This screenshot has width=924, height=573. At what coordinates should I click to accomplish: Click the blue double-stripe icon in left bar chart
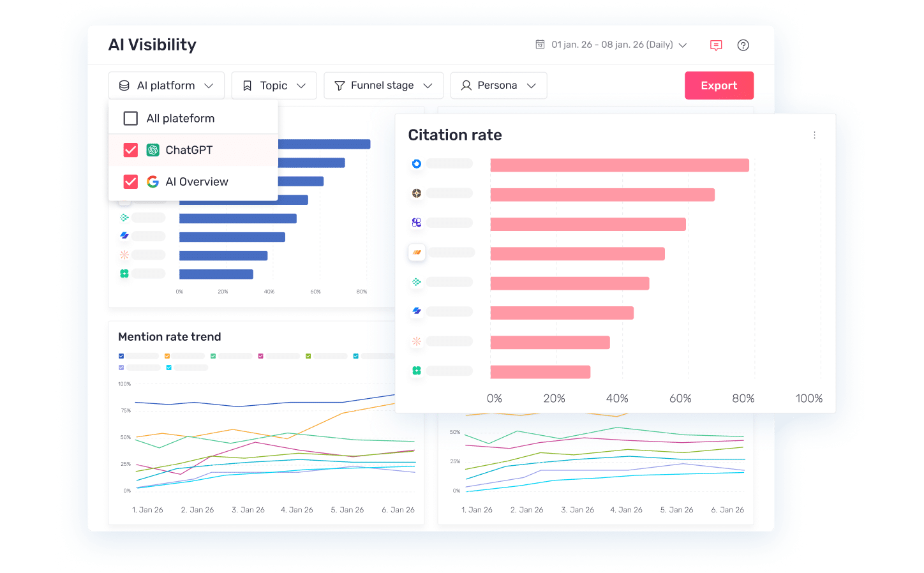(x=124, y=236)
